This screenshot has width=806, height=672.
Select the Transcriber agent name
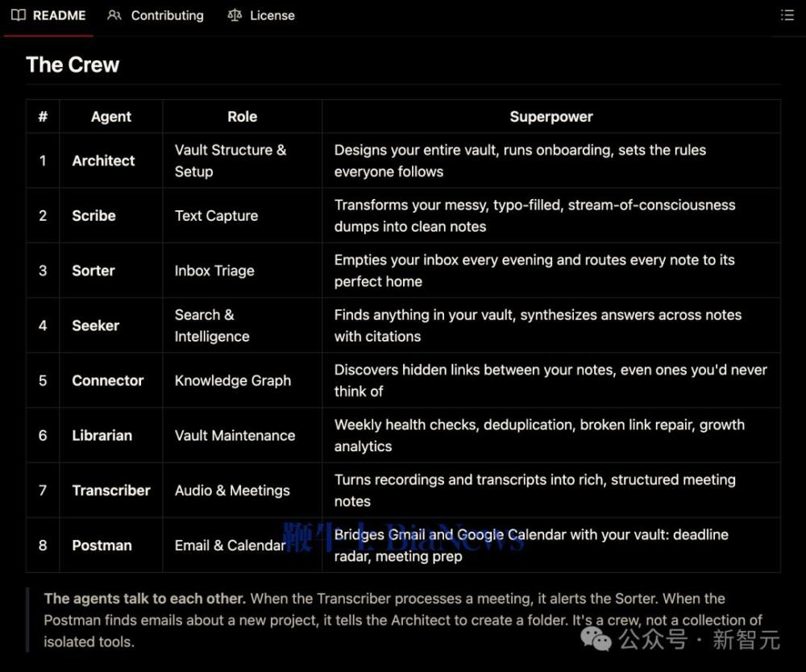coord(111,490)
